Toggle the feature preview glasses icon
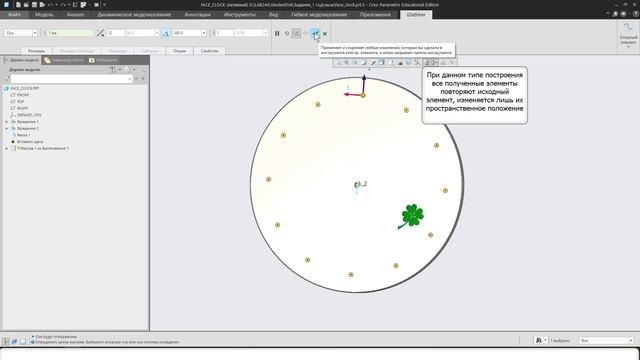This screenshot has height=360, width=640. [306, 33]
